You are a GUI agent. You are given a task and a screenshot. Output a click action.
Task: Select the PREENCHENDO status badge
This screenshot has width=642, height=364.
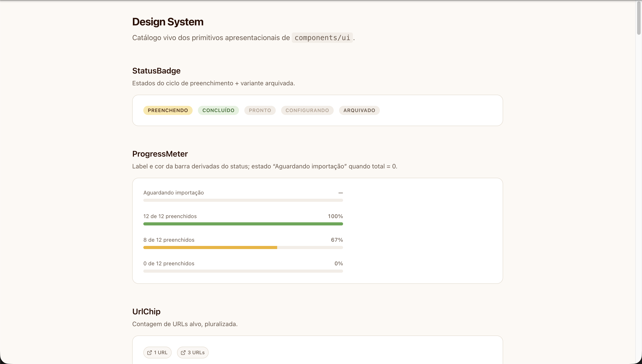click(168, 110)
